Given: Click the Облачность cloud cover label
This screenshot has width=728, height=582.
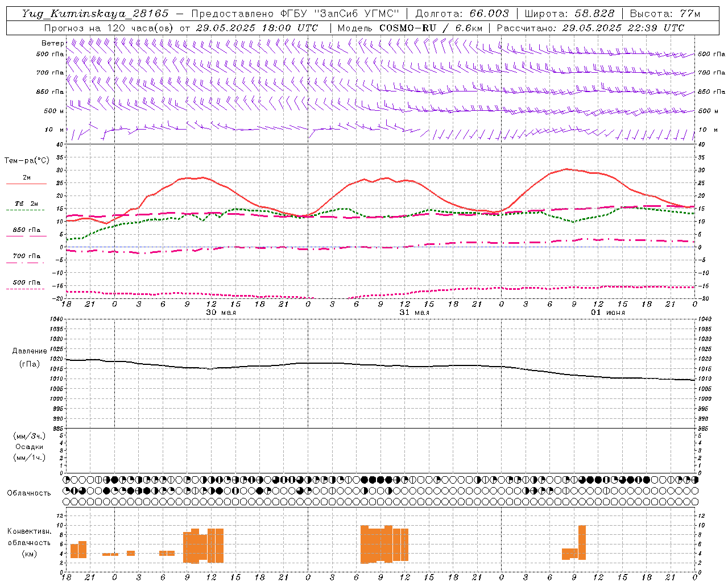Looking at the screenshot, I should pos(29,493).
